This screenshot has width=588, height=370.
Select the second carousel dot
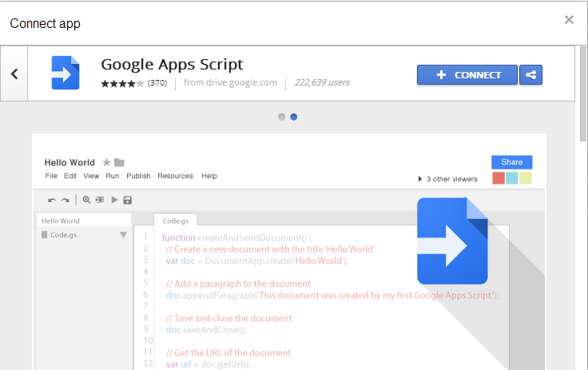tap(294, 117)
